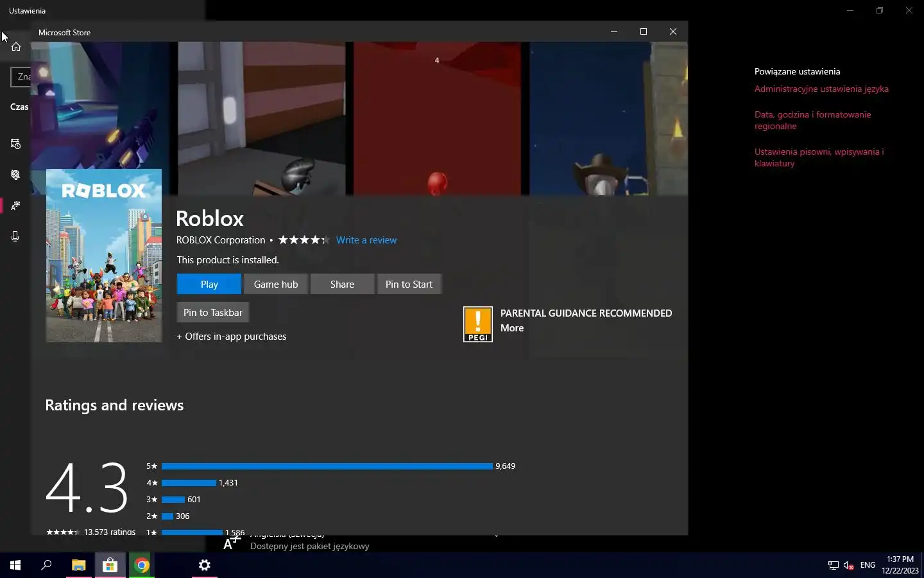
Task: Select Language icon in Settings sidebar
Action: 16,206
